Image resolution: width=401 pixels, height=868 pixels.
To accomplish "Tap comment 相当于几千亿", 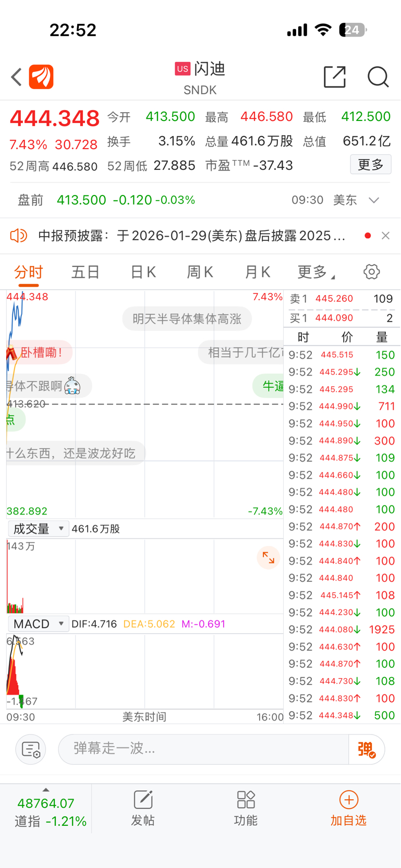I will tap(241, 352).
